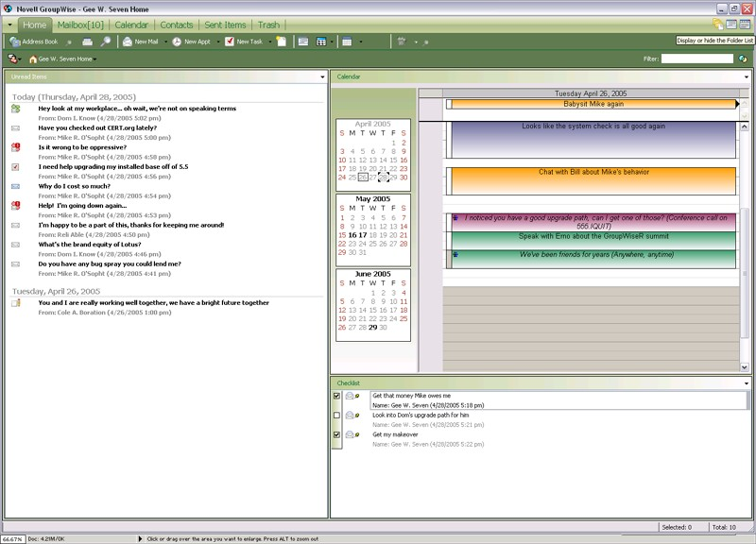
Task: Switch to the Sent Items tab
Action: click(225, 25)
